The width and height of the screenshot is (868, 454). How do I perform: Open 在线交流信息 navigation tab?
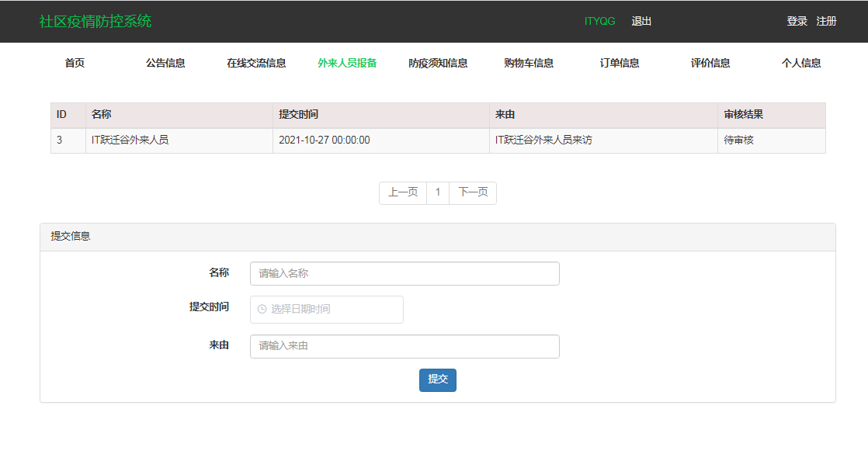tap(256, 63)
